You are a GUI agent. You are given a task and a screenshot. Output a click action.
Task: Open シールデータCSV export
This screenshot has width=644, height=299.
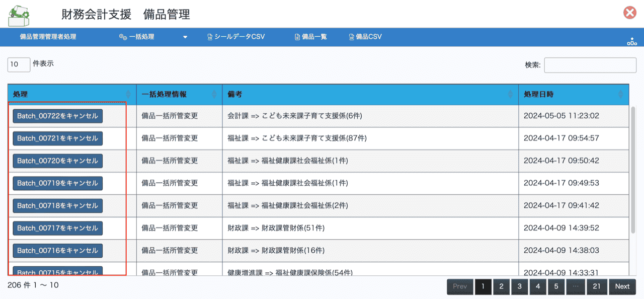tap(236, 37)
